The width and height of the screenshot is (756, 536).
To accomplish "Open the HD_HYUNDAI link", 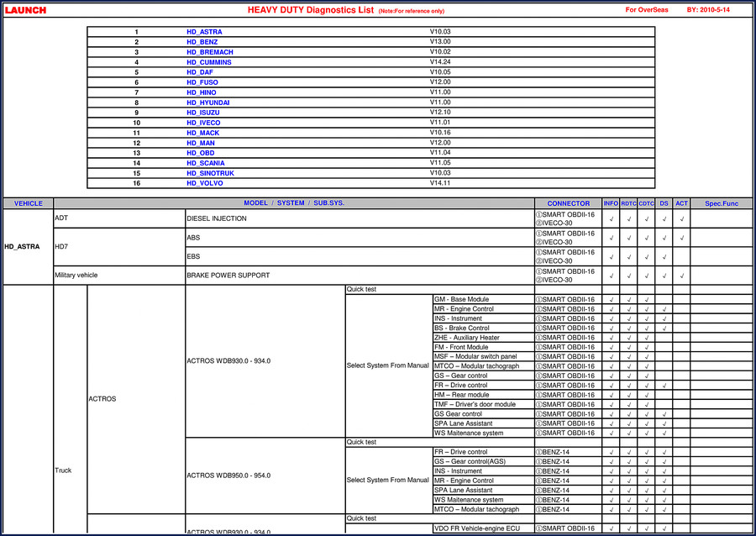I will pyautogui.click(x=207, y=102).
